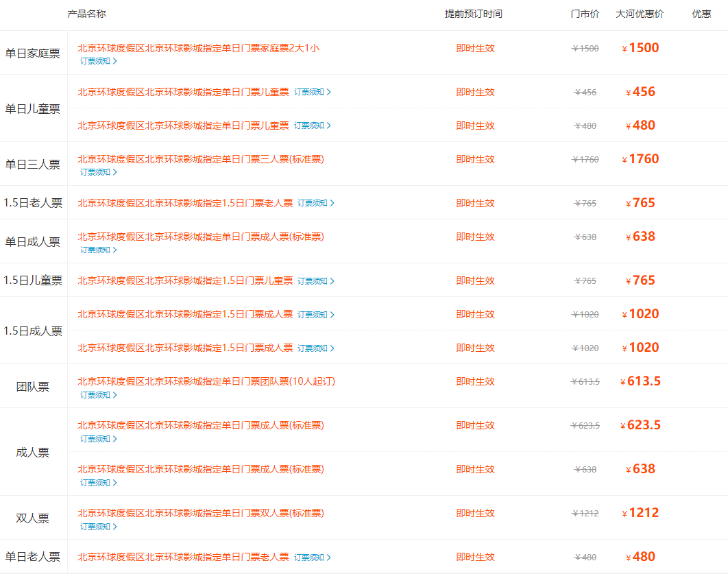Click the 门市价 column header
The image size is (728, 574).
(x=585, y=14)
